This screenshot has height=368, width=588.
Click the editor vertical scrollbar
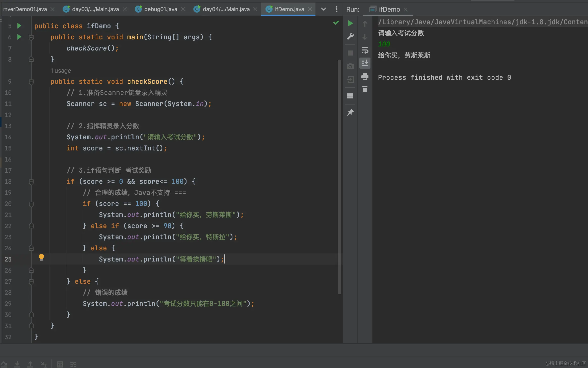tap(339, 177)
